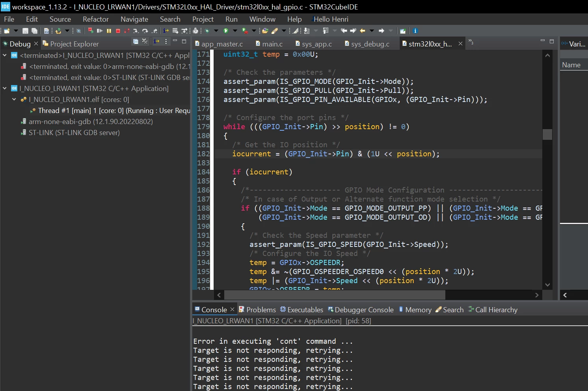Open the External Tools dropdown arrow
588x391 pixels.
[x=254, y=31]
